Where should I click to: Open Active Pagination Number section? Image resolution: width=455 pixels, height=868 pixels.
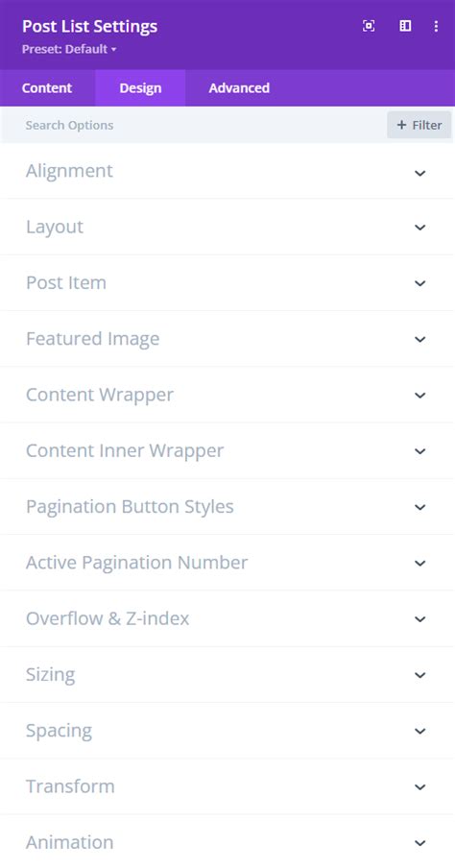[227, 563]
